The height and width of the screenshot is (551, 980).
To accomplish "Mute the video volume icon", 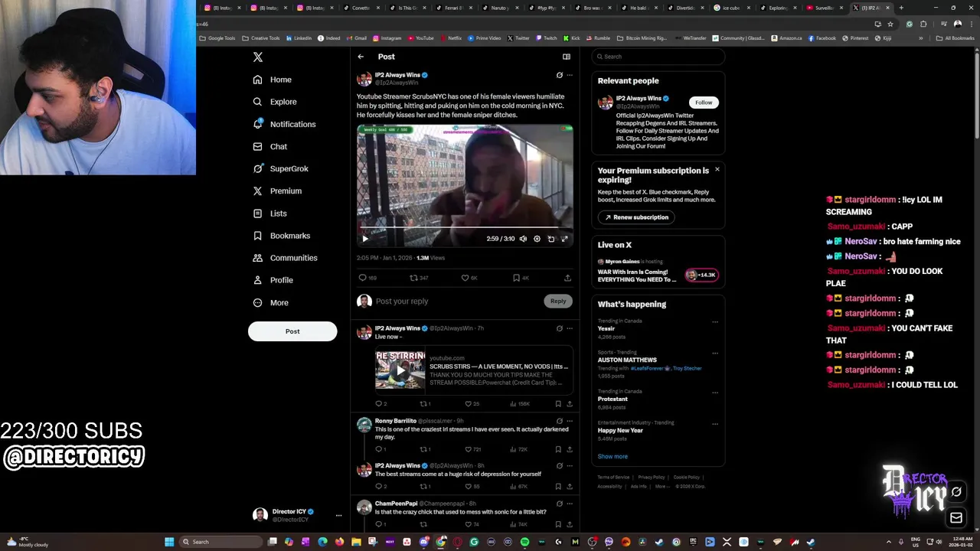I will [x=523, y=239].
